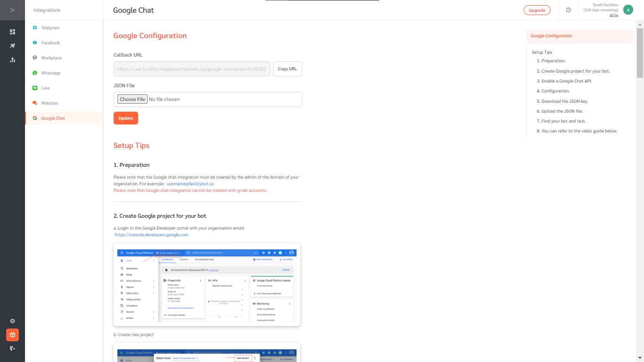
Task: Select the Webchat integration
Action: [x=49, y=103]
